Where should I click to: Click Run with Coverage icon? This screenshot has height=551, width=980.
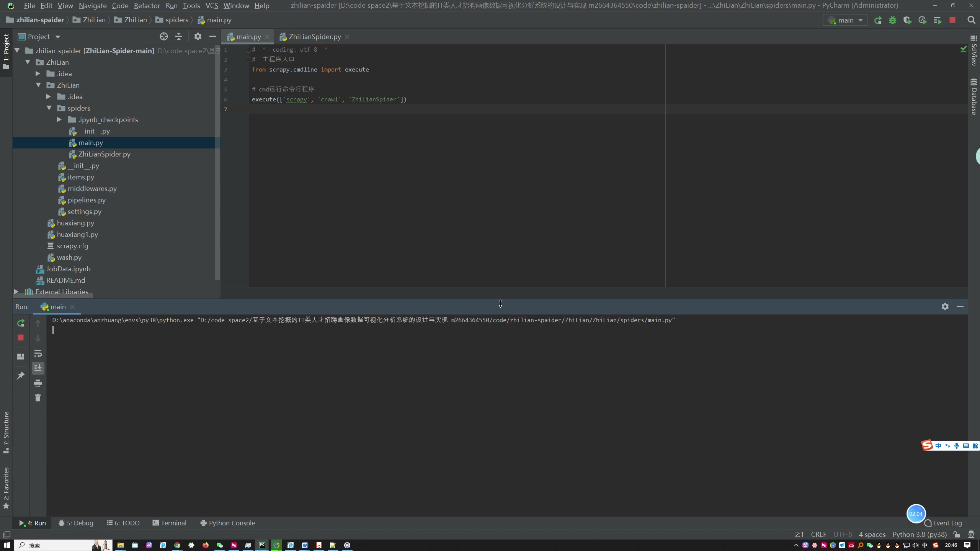[x=907, y=20]
